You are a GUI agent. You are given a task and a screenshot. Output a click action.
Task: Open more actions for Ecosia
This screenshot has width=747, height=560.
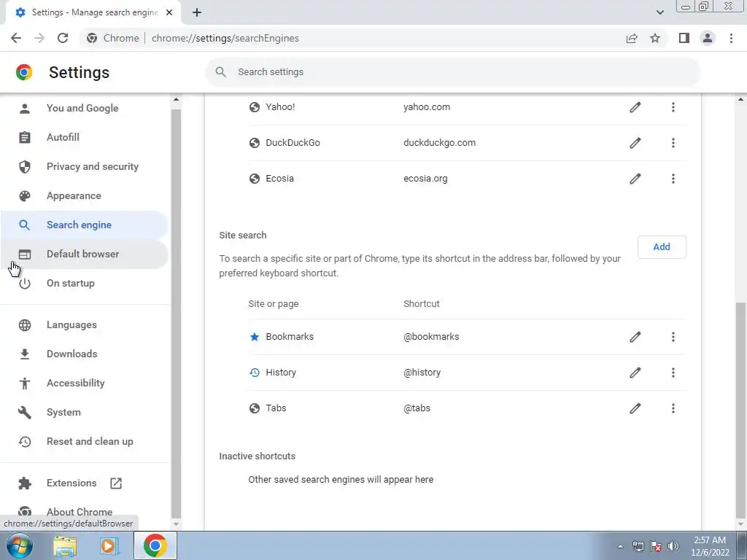[673, 179]
